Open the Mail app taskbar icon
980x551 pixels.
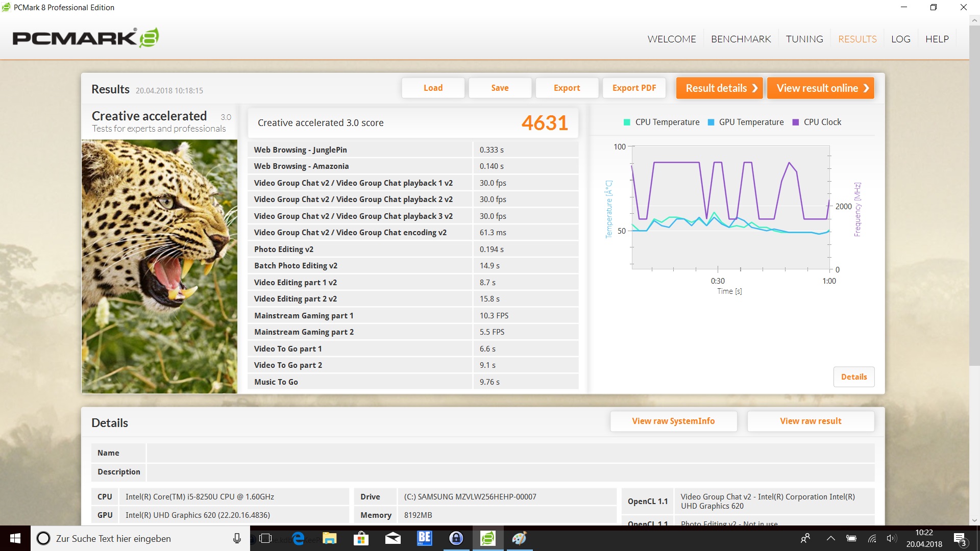pos(393,538)
